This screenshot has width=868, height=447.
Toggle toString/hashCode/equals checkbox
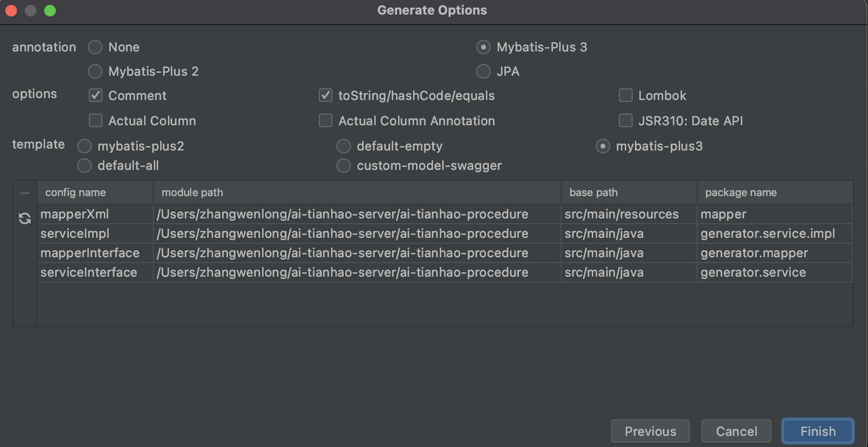[x=326, y=96]
